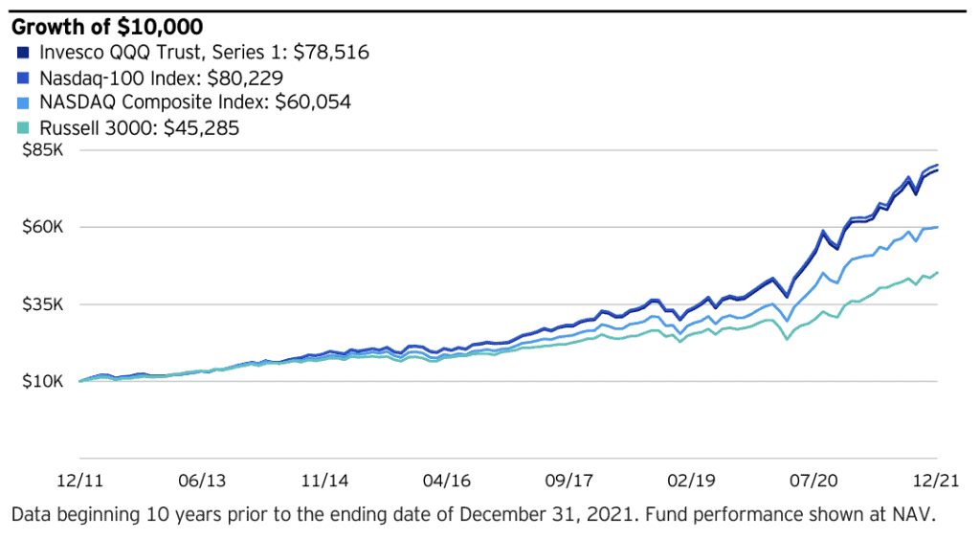Click the 02/19 x-axis date label

[x=691, y=481]
